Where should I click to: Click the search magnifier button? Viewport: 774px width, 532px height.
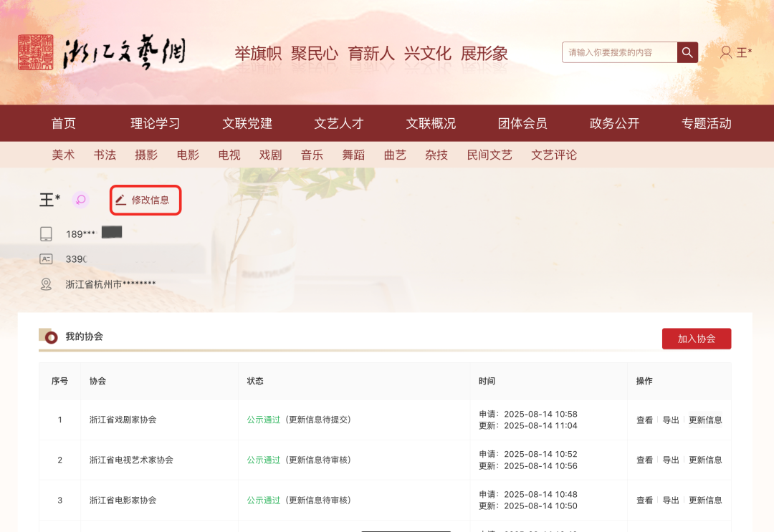tap(687, 52)
